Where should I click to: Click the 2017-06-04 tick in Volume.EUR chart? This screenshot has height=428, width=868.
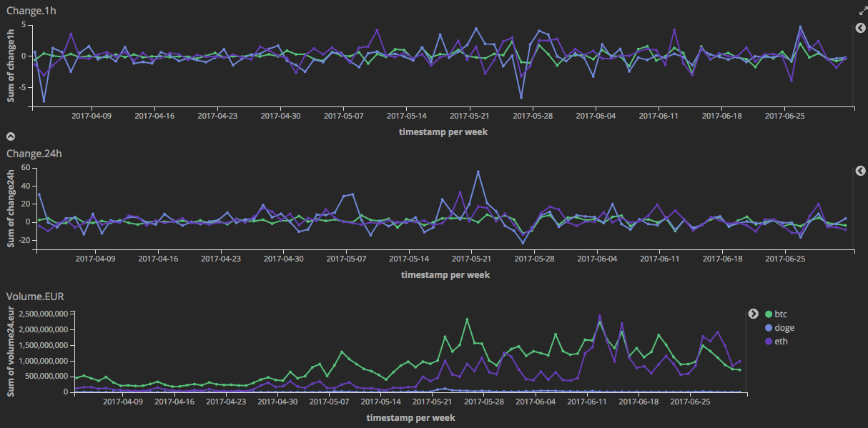pyautogui.click(x=536, y=402)
